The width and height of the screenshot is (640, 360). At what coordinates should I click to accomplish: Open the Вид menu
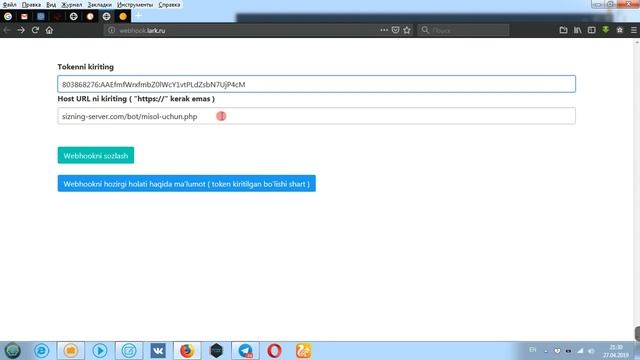51,4
